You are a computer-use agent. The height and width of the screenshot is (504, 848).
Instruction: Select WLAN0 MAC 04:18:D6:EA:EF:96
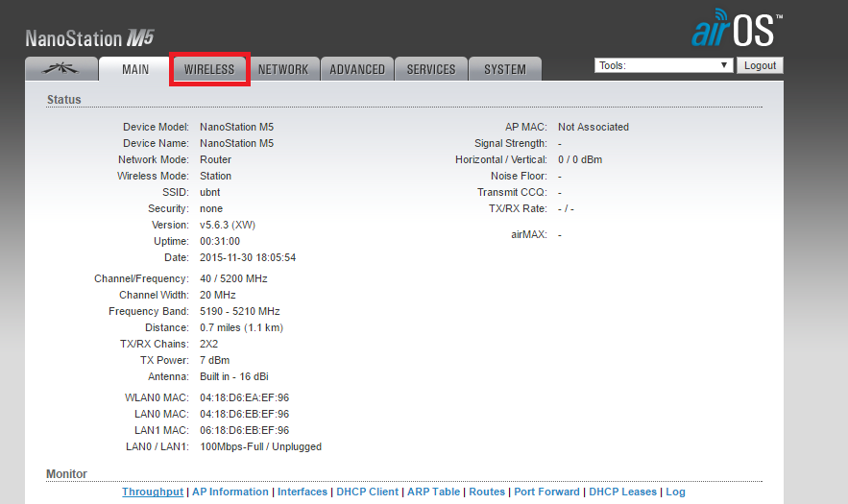click(245, 397)
